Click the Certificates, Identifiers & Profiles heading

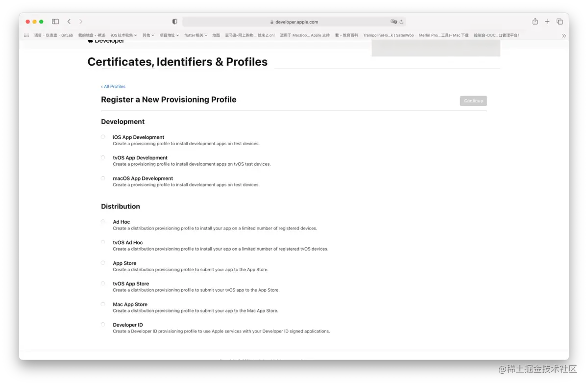[x=177, y=62]
